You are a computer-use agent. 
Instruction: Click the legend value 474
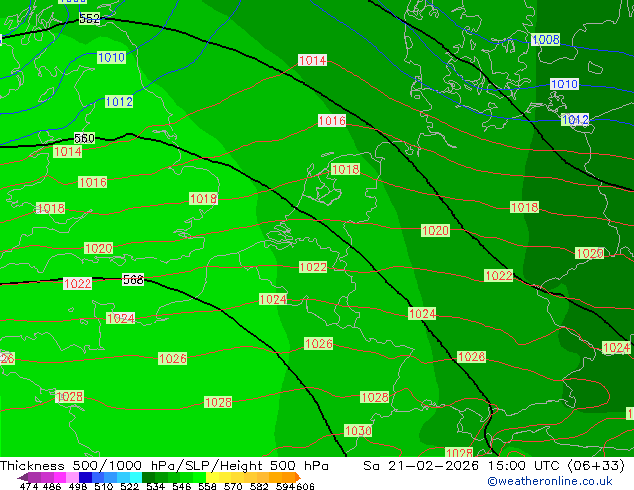click(29, 486)
